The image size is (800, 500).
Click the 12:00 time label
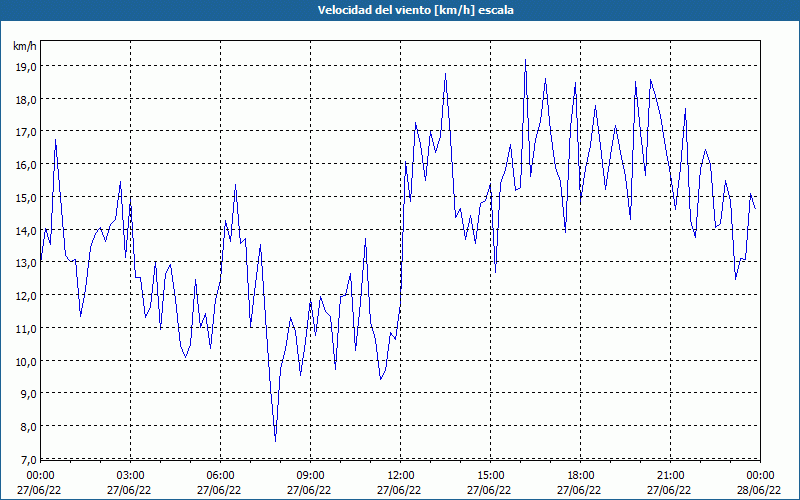(x=401, y=476)
